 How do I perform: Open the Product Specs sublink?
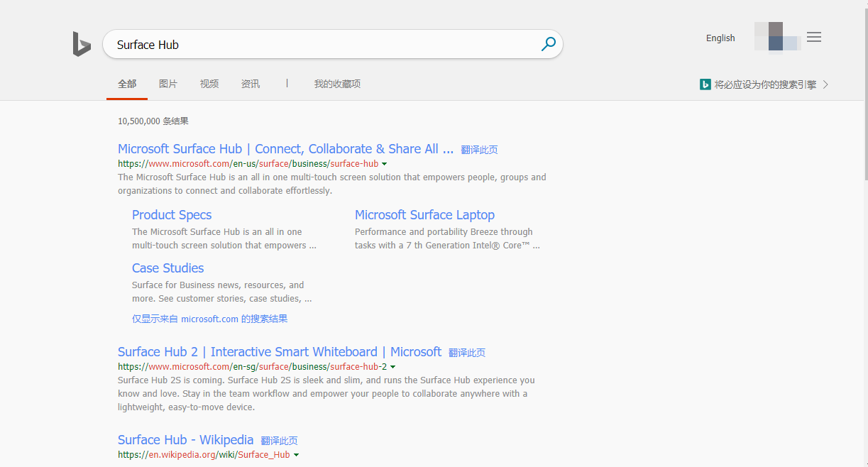[x=172, y=215]
